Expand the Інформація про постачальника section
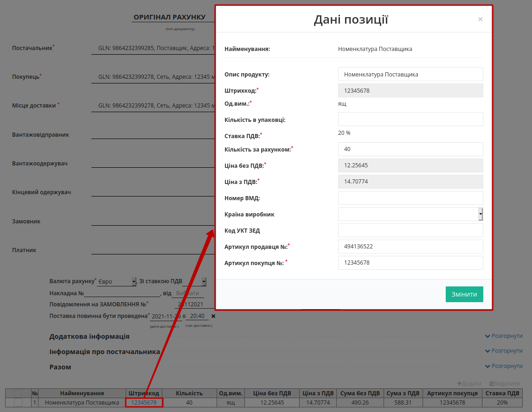 pos(504,351)
